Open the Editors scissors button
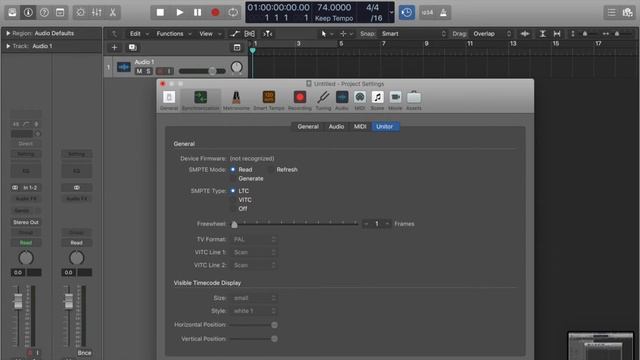This screenshot has width=640, height=360. pyautogui.click(x=113, y=12)
